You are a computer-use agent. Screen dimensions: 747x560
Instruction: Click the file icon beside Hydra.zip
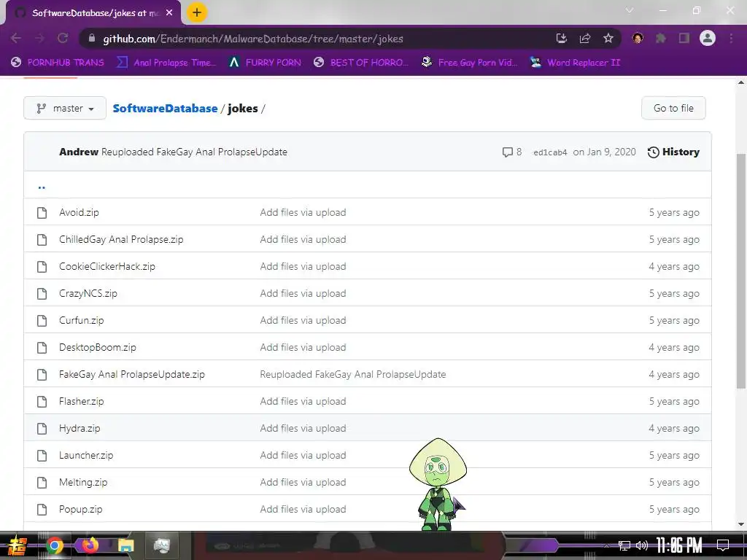pos(42,429)
